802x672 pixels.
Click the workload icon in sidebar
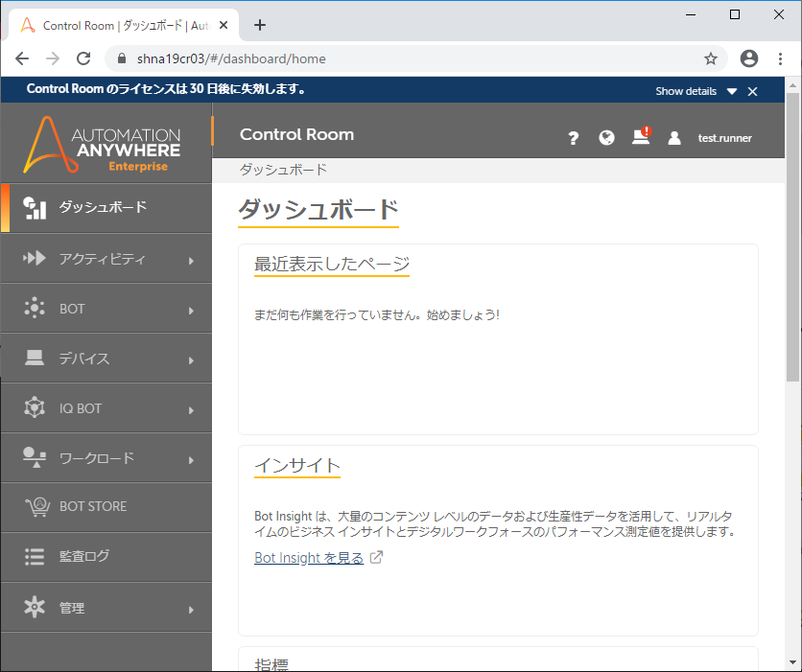[35, 457]
